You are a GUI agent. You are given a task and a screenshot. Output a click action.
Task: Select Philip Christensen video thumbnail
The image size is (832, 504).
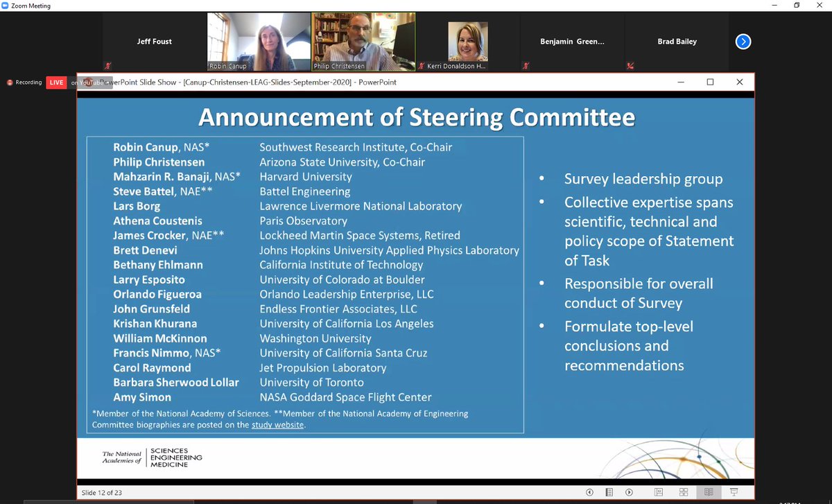(x=363, y=42)
